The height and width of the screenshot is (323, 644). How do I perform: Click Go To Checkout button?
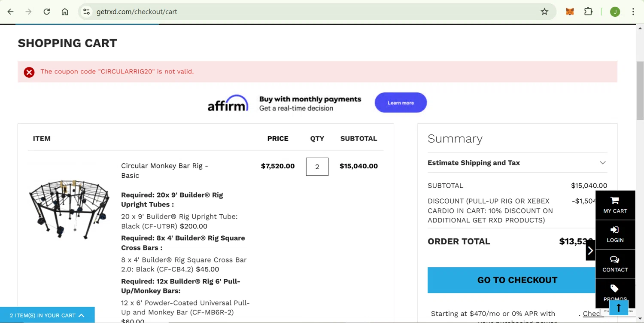point(511,280)
